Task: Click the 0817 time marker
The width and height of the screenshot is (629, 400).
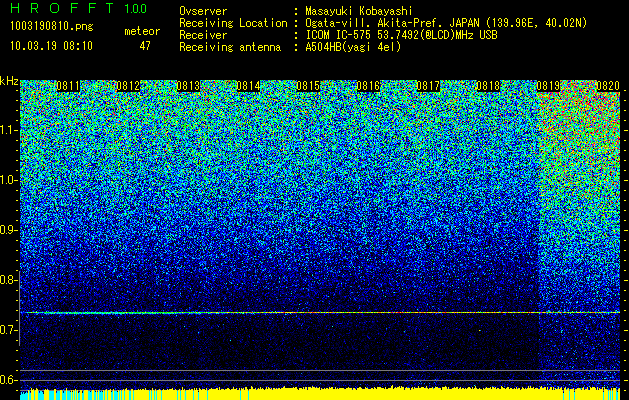Action: pos(428,86)
